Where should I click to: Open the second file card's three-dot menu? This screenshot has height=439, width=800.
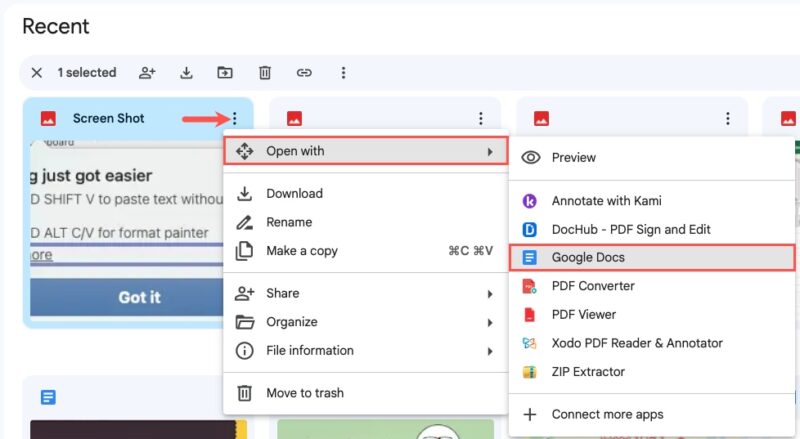click(x=481, y=118)
